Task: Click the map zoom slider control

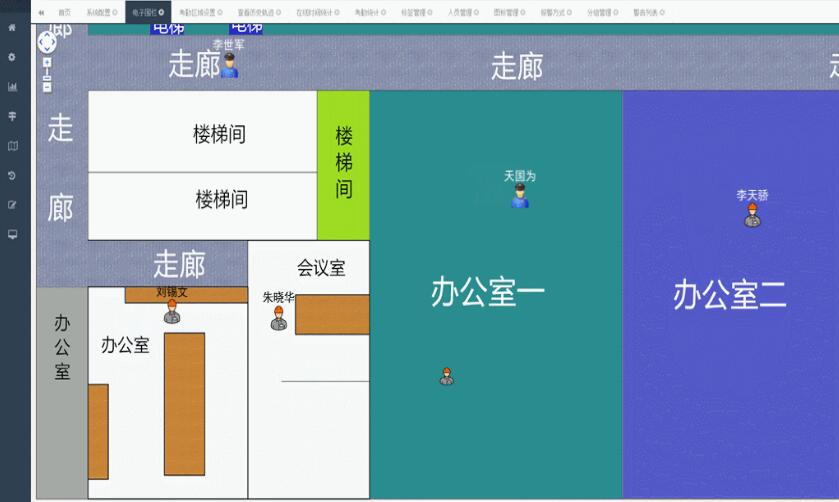Action: coord(47,75)
